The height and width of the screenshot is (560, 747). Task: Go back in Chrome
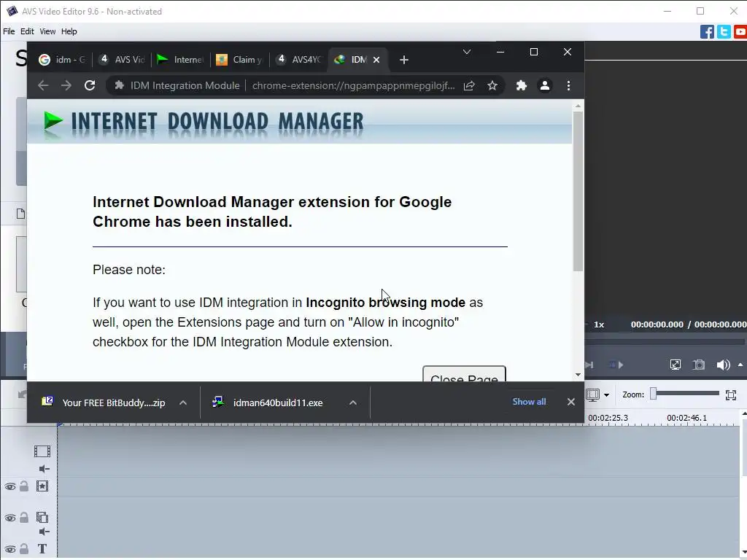43,86
